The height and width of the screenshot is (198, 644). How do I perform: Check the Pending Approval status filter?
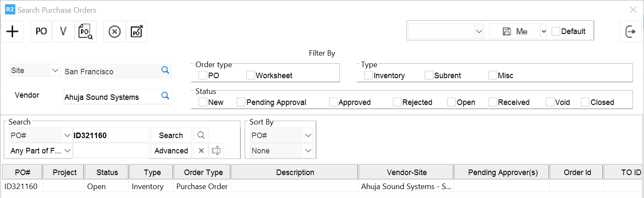coord(241,102)
